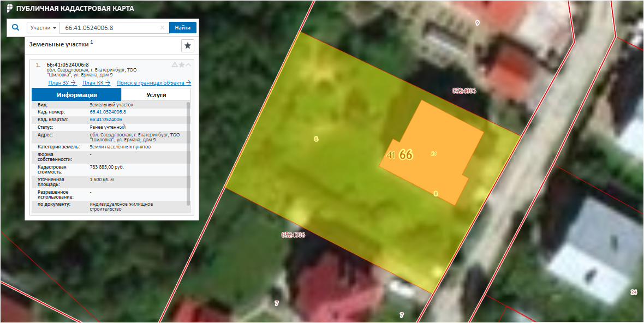644x323 pixels.
Task: Open the План КК link
Action: [x=96, y=83]
